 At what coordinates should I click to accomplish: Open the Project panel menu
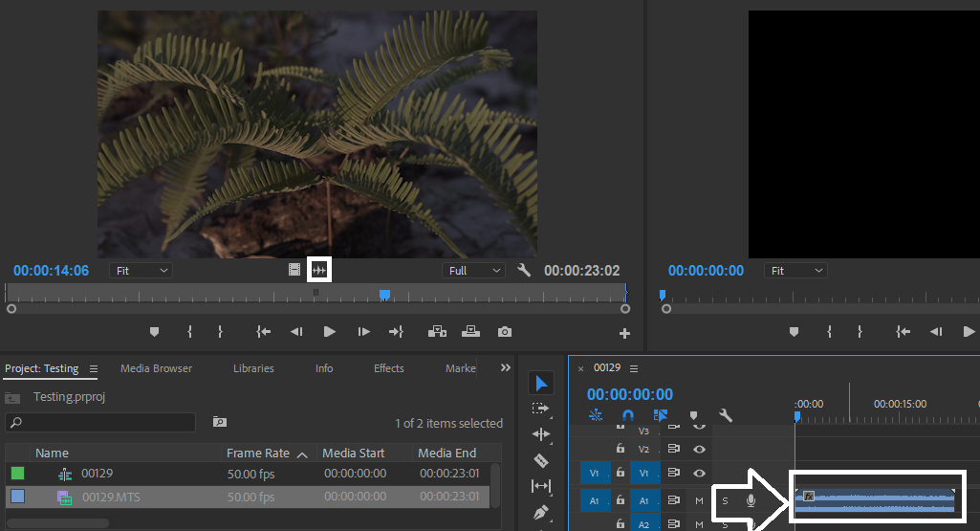click(x=93, y=369)
